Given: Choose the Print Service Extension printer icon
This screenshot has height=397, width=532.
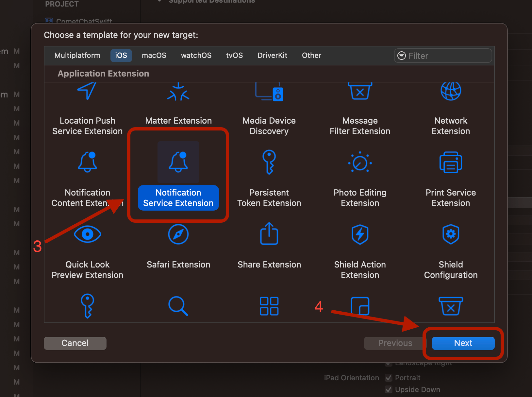Looking at the screenshot, I should [x=451, y=162].
